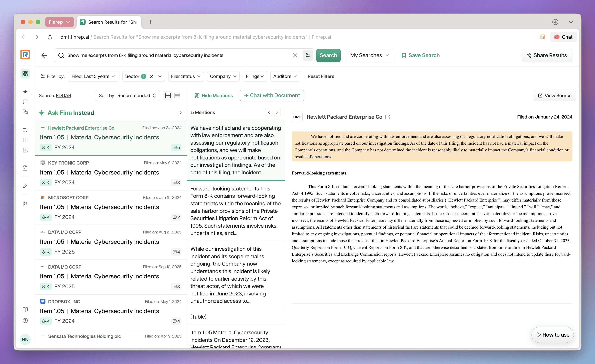Toggle Hide Mentions panel
Screen dimensions: 595x364
(214, 95)
